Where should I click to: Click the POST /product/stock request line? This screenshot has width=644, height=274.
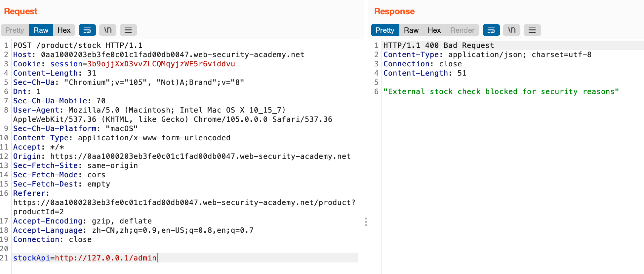coord(78,45)
